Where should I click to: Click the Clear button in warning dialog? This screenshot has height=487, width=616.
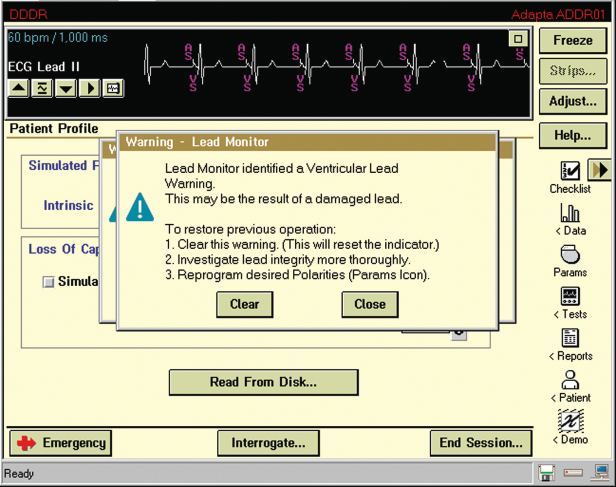point(244,304)
